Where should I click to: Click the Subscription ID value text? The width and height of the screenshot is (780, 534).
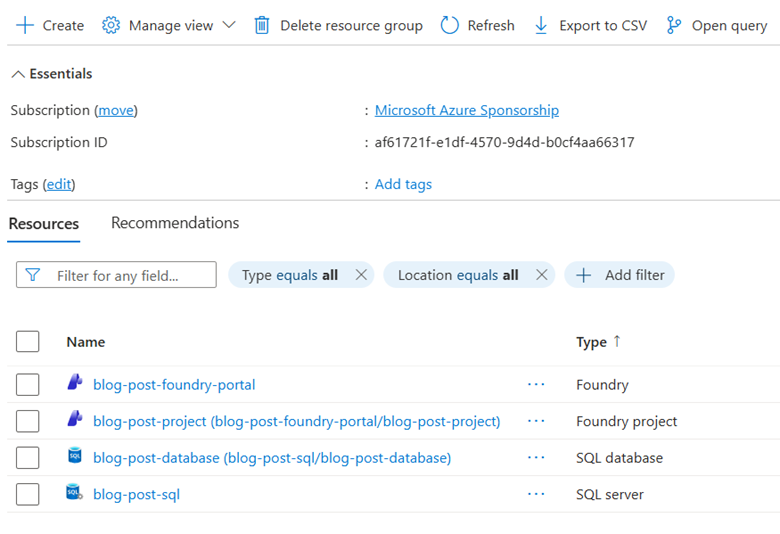click(504, 142)
